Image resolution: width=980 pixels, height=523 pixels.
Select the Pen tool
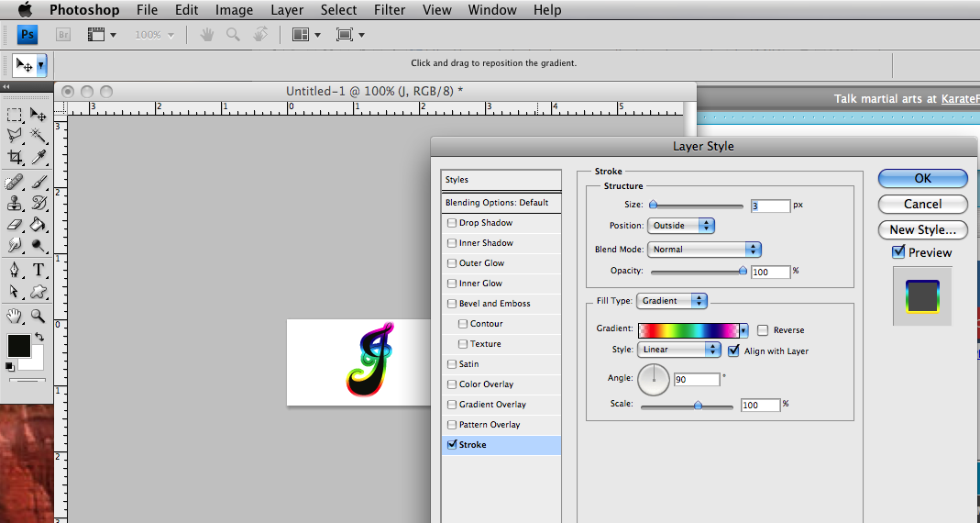pyautogui.click(x=15, y=270)
